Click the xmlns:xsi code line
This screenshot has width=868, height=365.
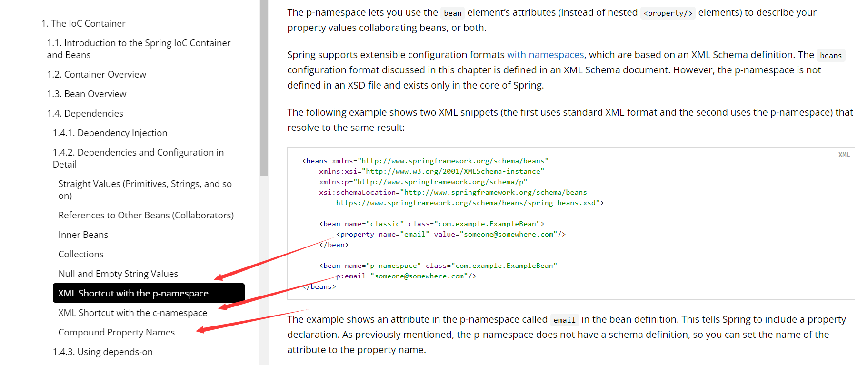431,171
